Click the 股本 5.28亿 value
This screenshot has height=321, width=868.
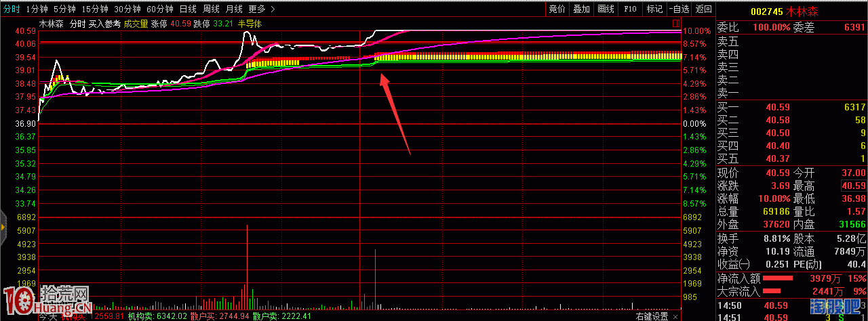(x=851, y=239)
